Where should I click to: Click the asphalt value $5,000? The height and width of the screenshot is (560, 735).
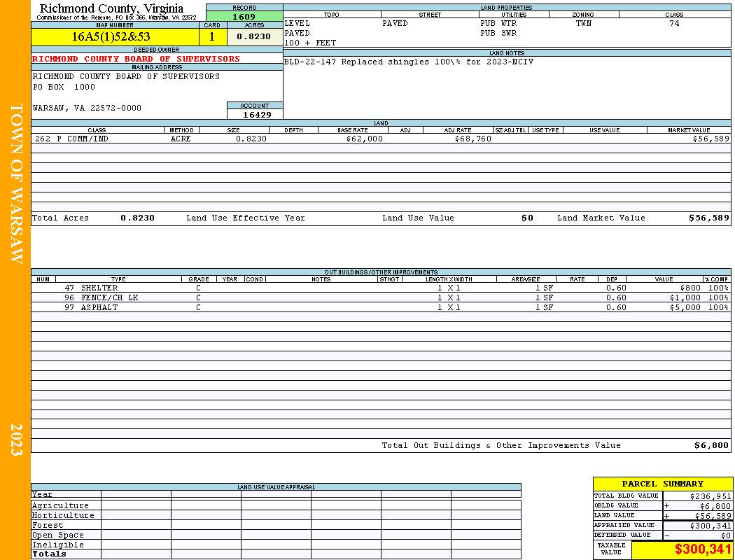click(685, 307)
